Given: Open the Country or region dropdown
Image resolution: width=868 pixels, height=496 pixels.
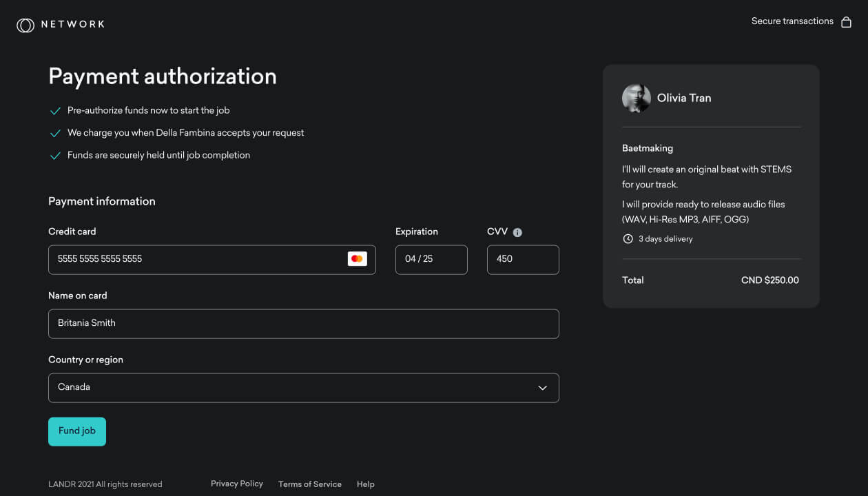Looking at the screenshot, I should pos(303,388).
